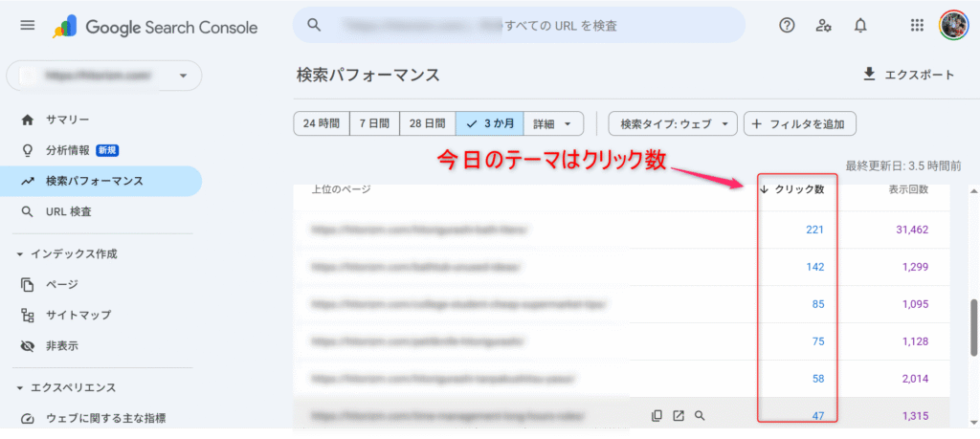The height and width of the screenshot is (439, 980).
Task: Click the copy URL icon in hovered row
Action: click(x=657, y=415)
